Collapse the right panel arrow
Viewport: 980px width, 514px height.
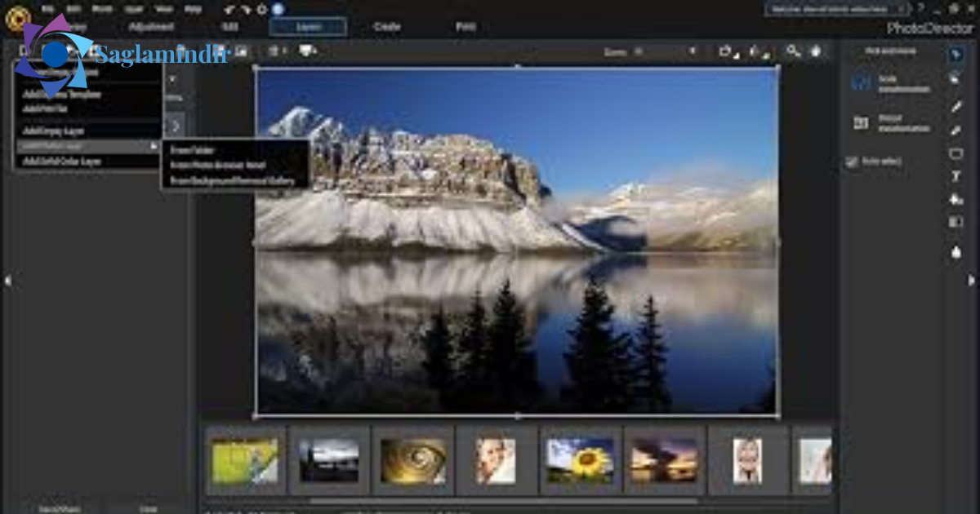pos(972,281)
